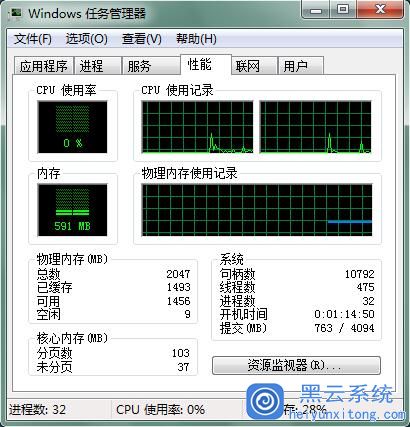
Task: Click the 物理内存(MB) group heading
Action: click(72, 259)
